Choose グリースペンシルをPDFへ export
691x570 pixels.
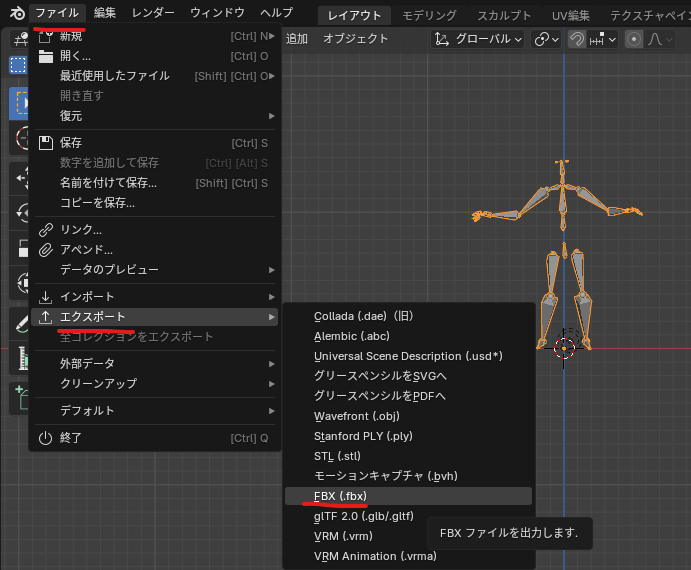409,396
